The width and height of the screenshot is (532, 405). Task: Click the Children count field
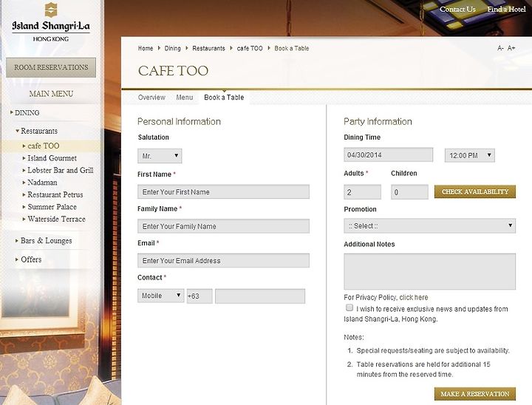[x=409, y=192]
